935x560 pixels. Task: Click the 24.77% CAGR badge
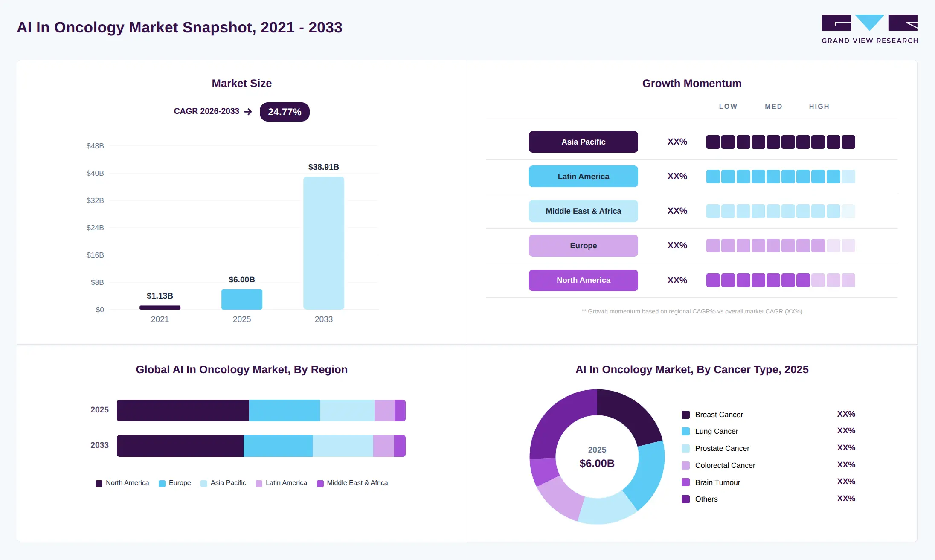click(285, 112)
